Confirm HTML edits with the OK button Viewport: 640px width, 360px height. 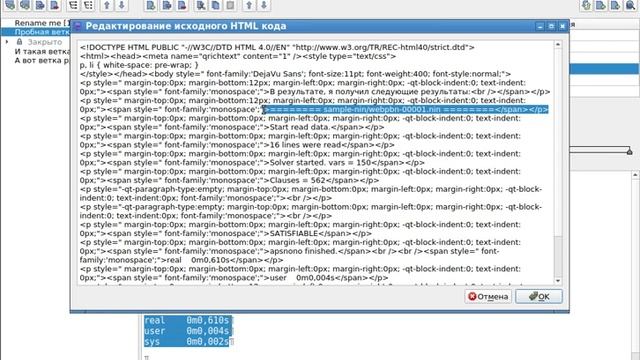point(539,296)
